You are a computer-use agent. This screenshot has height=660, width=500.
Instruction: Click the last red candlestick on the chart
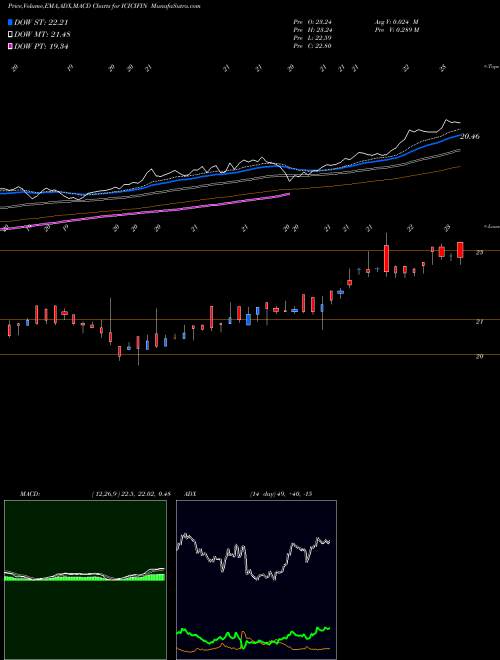[460, 250]
